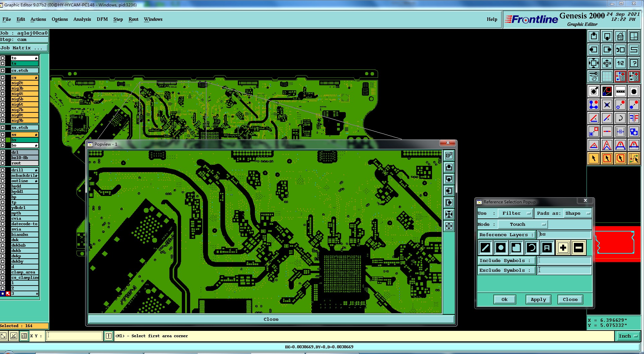Open the Mode Touch dropdown
644x354 pixels.
click(523, 224)
